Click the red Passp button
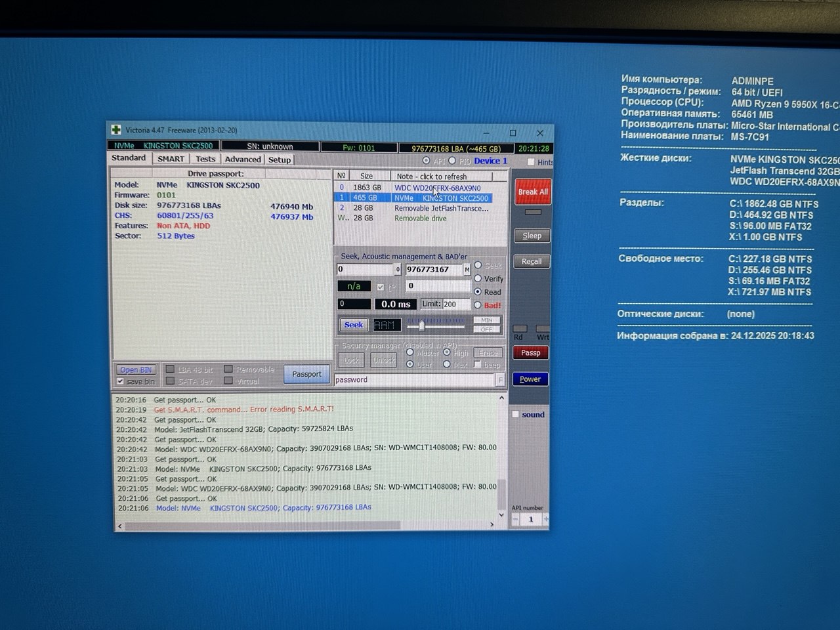The height and width of the screenshot is (630, 840). (530, 353)
